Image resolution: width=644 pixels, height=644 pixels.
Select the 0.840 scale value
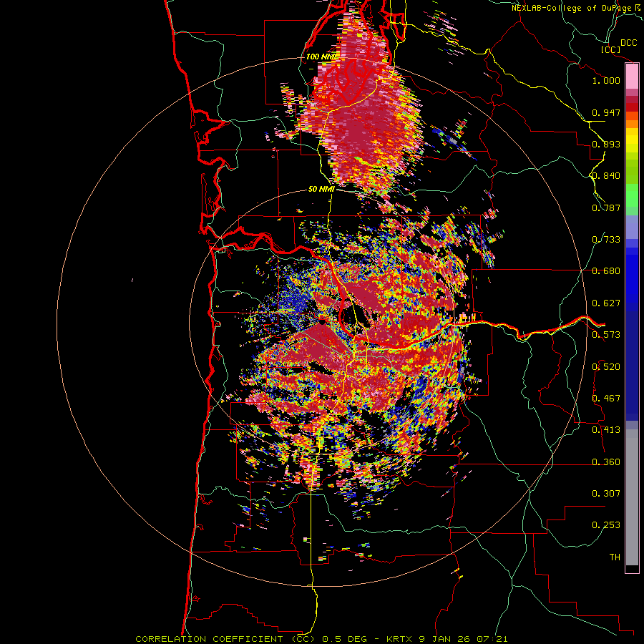[606, 176]
